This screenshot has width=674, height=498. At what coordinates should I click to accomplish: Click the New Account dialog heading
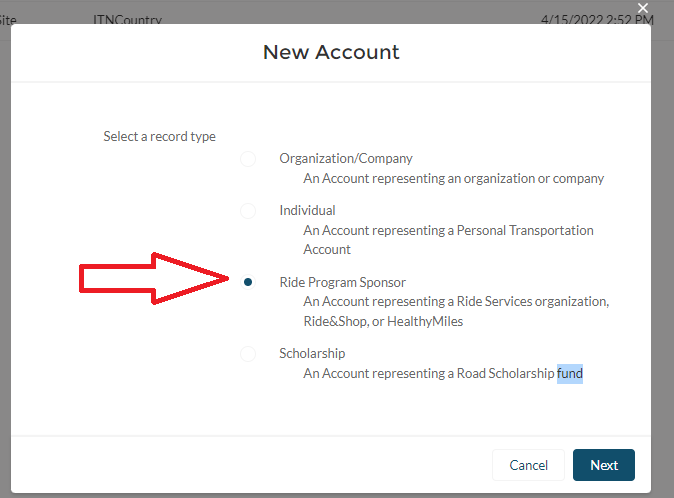pyautogui.click(x=331, y=52)
